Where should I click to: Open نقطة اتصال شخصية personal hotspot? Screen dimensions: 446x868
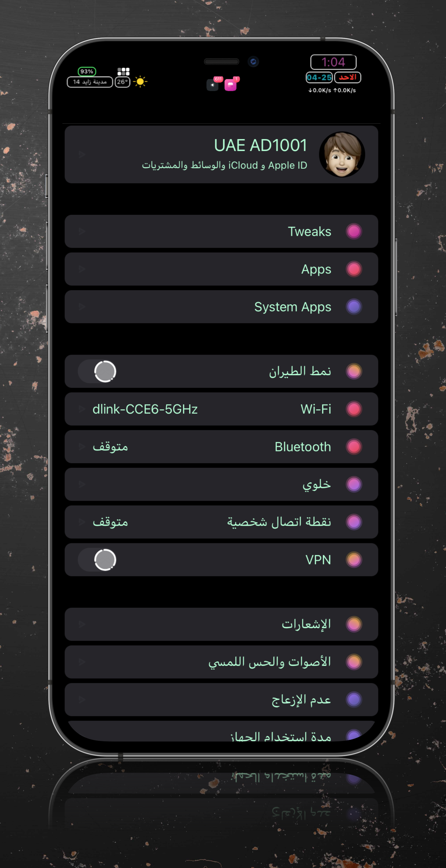pos(222,522)
